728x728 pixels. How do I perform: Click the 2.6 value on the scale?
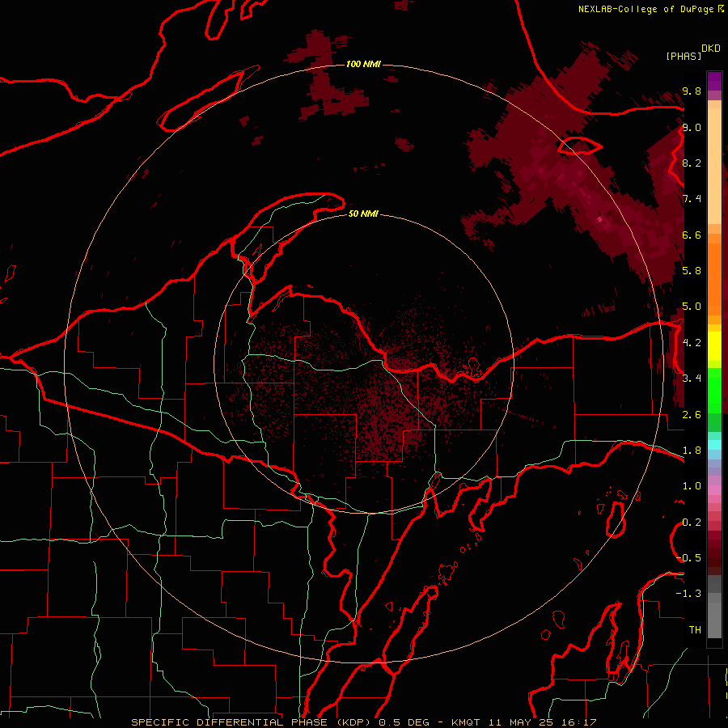point(692,414)
